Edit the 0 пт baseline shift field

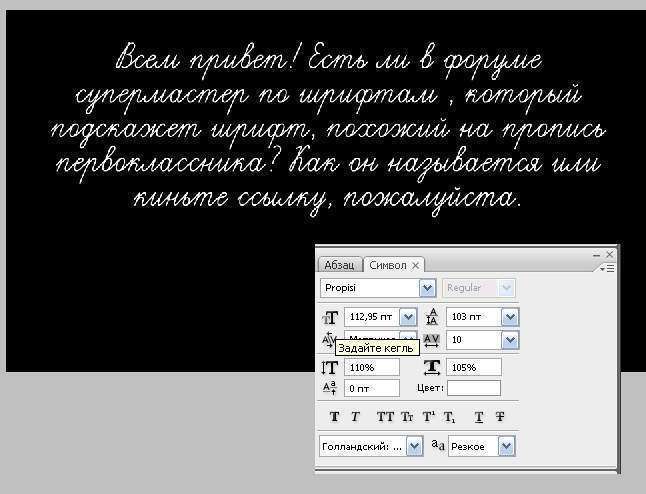click(x=372, y=388)
